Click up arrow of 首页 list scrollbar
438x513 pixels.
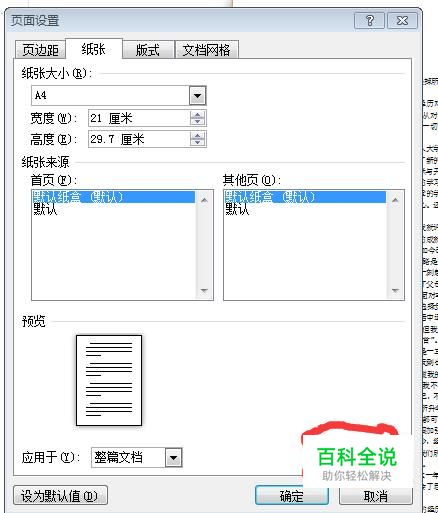point(204,200)
